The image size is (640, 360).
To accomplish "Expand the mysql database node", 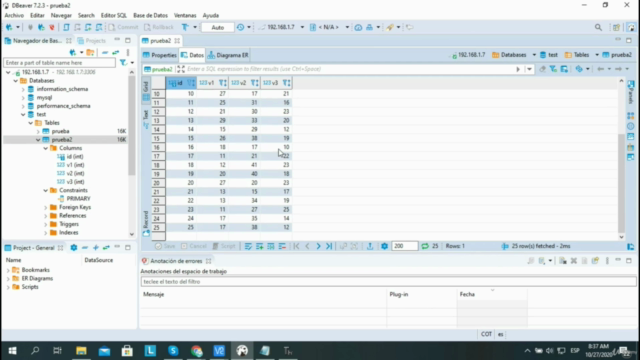I will [x=23, y=98].
